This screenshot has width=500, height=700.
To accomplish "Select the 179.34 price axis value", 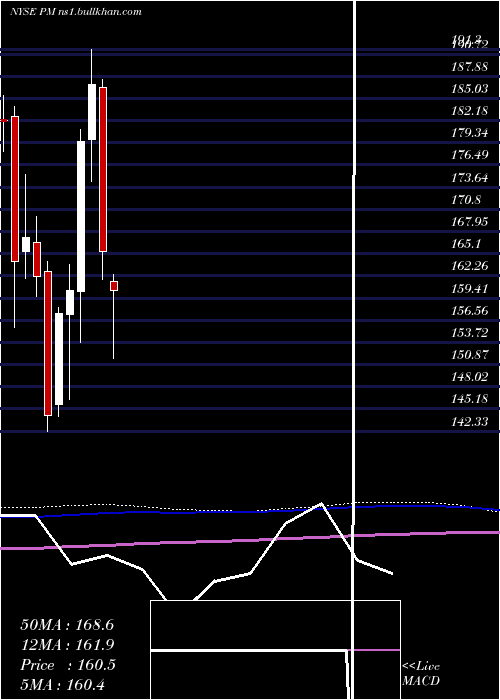I will pyautogui.click(x=469, y=133).
